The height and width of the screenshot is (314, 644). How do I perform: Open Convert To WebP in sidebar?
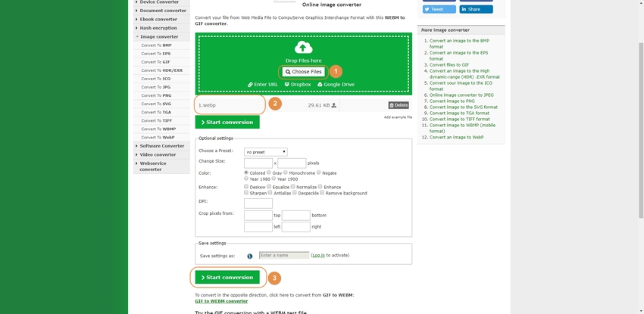158,137
